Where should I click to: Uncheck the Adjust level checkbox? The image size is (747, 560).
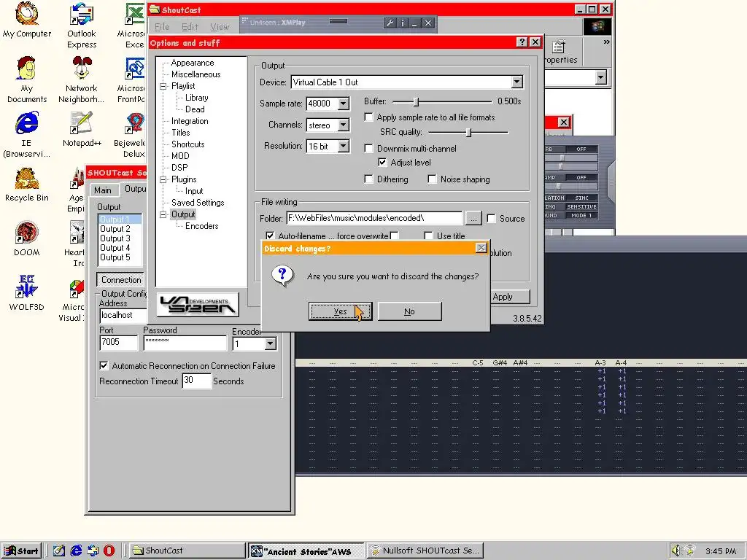click(x=382, y=163)
